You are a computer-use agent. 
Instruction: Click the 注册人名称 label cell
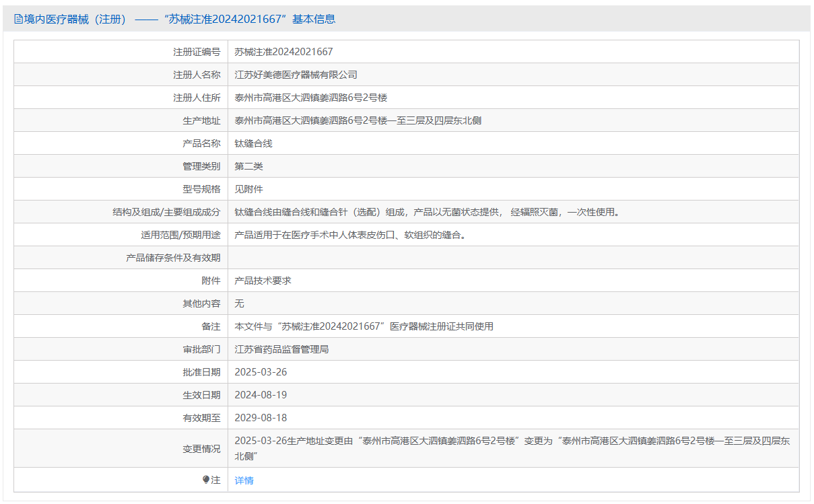click(x=121, y=75)
